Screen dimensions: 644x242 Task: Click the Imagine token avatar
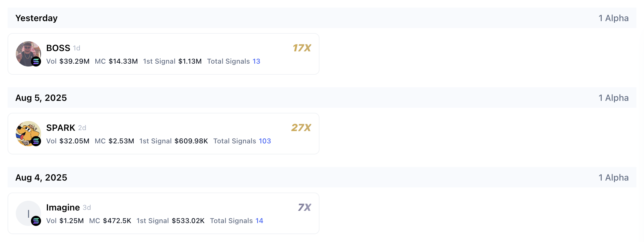tap(28, 213)
